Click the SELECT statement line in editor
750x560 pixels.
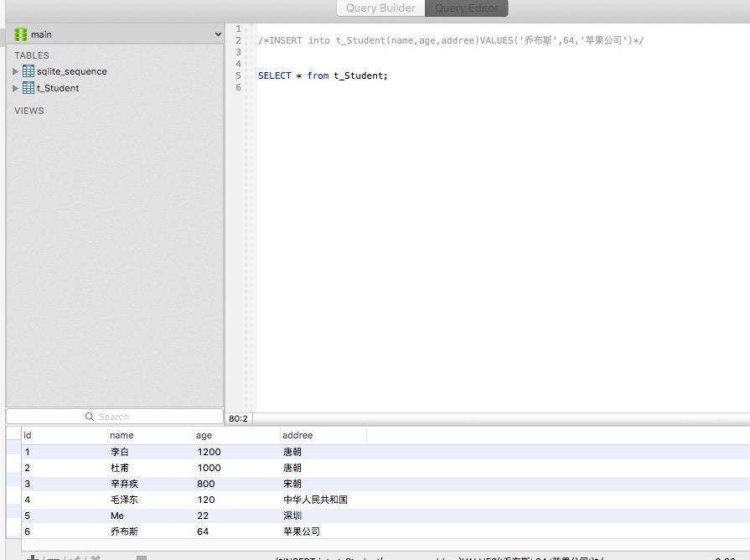click(x=323, y=75)
